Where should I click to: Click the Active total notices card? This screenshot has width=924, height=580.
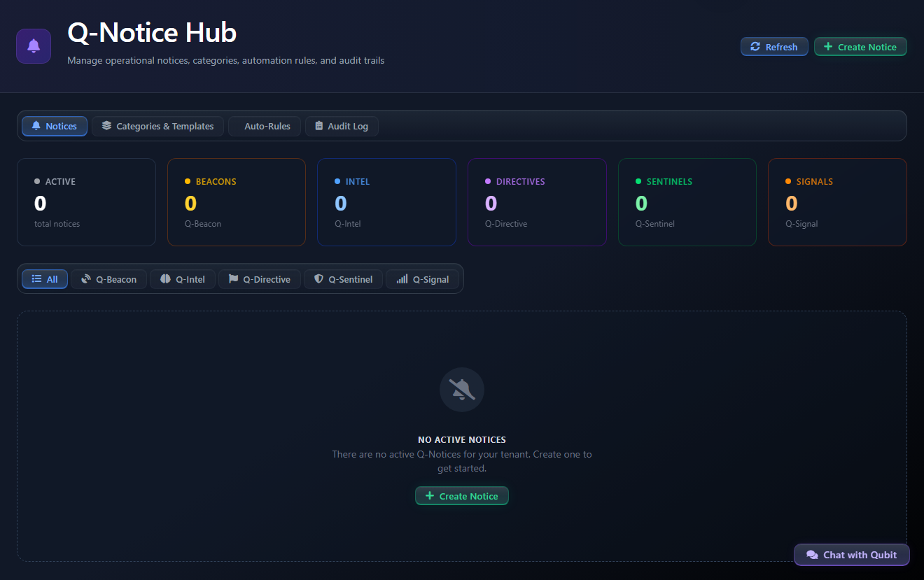pos(86,202)
